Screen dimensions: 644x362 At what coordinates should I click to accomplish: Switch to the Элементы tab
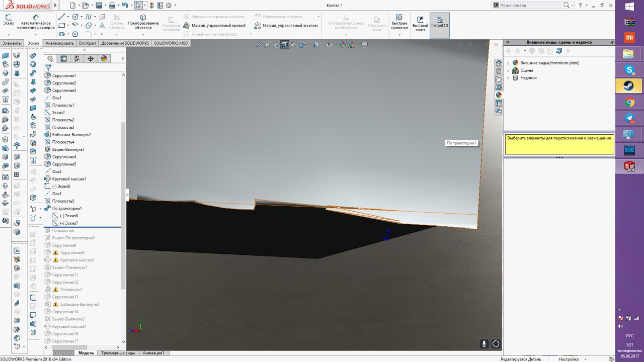point(12,43)
